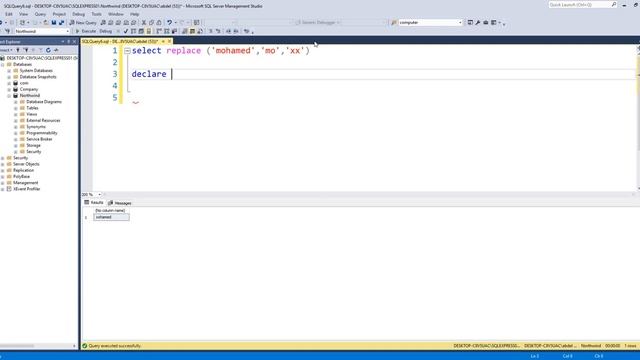Click the Paste clipboard icon

point(159,22)
